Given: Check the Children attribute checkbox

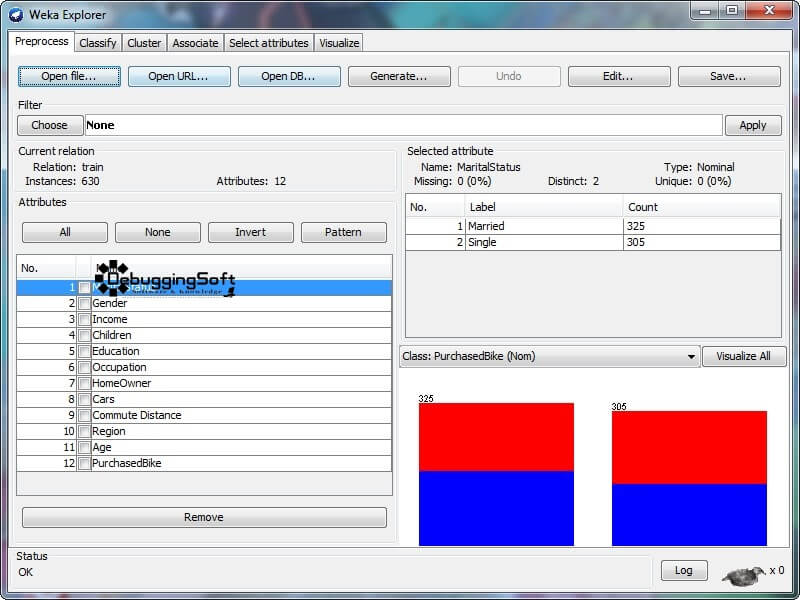Looking at the screenshot, I should 84,336.
